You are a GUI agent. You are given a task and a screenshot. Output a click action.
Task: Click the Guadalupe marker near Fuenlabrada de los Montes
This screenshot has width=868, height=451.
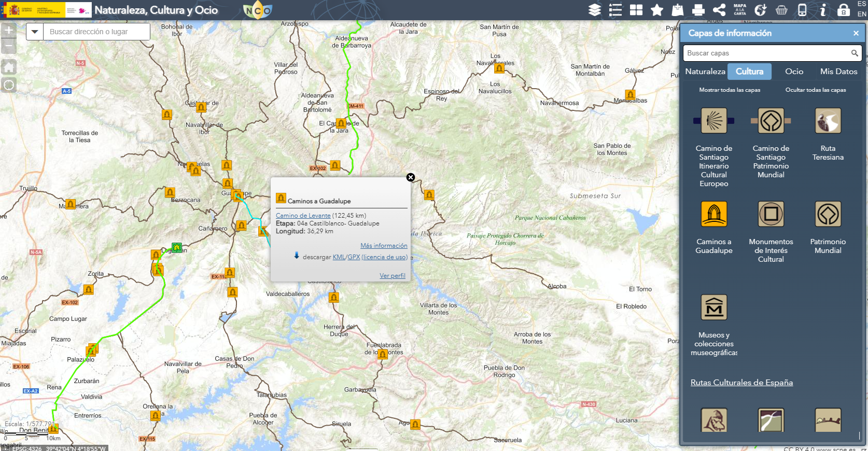click(383, 354)
